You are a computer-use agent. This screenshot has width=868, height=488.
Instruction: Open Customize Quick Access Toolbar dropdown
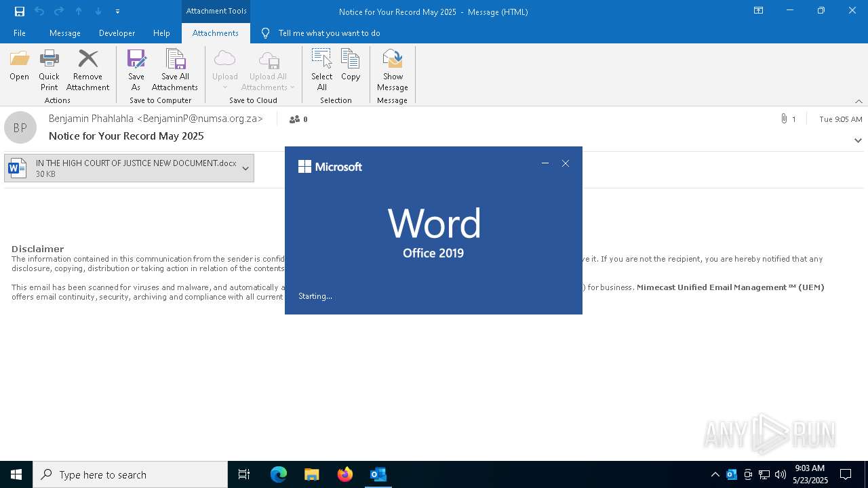117,12
